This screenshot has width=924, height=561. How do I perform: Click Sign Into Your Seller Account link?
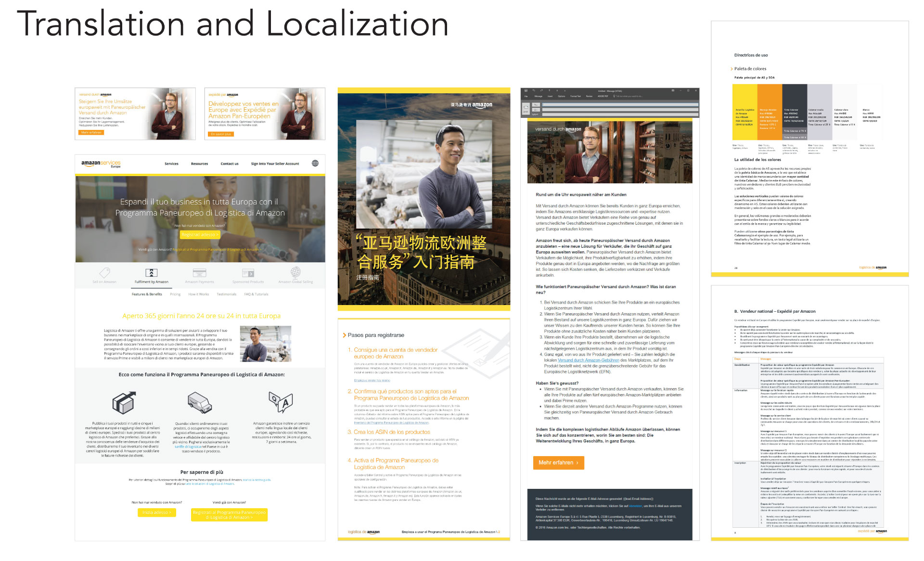[275, 164]
